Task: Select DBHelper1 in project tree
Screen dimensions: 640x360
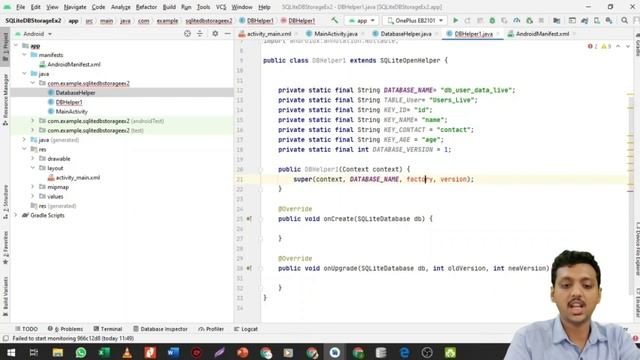Action: (x=69, y=102)
